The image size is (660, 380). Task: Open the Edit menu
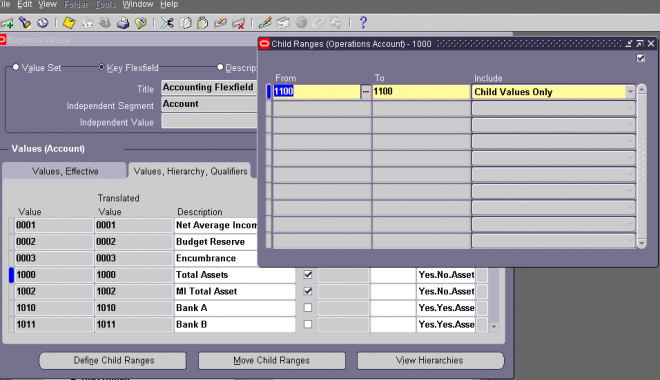pyautogui.click(x=24, y=5)
